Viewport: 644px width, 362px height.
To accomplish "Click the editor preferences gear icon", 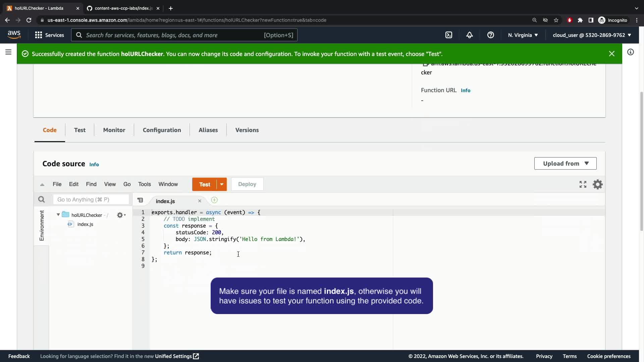I will tap(597, 184).
